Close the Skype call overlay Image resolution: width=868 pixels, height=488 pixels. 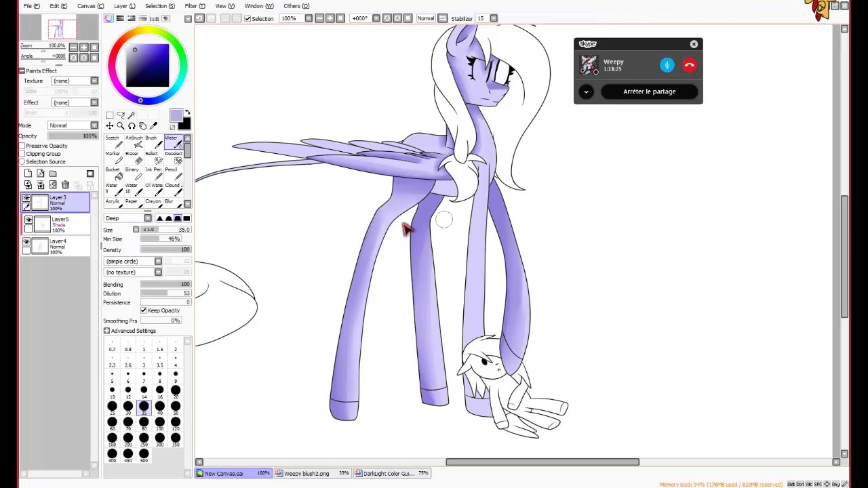[694, 44]
